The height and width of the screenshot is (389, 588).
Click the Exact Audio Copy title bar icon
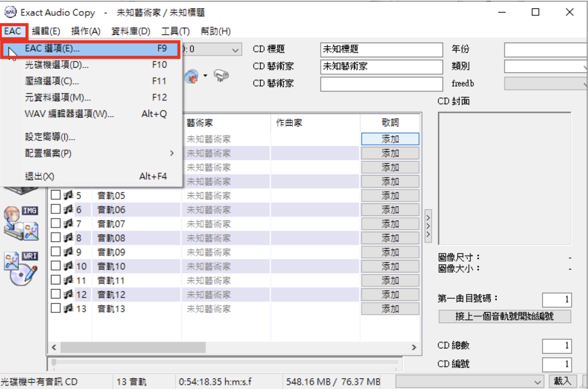click(x=10, y=12)
